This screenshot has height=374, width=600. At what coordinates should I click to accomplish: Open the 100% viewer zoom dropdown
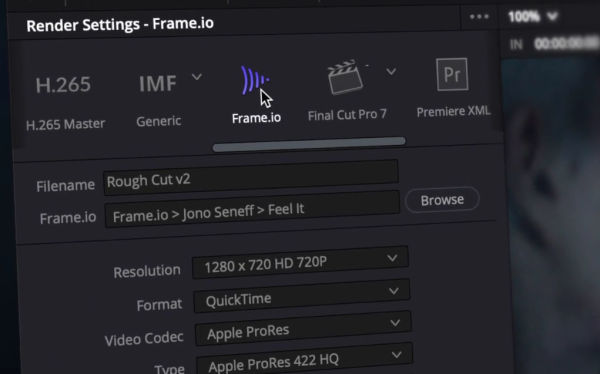pos(533,16)
